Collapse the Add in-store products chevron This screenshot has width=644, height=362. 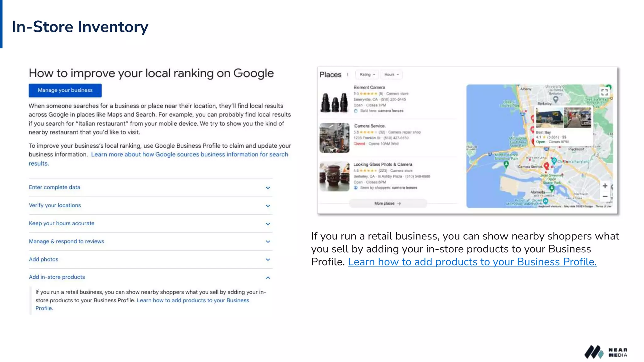[268, 277]
